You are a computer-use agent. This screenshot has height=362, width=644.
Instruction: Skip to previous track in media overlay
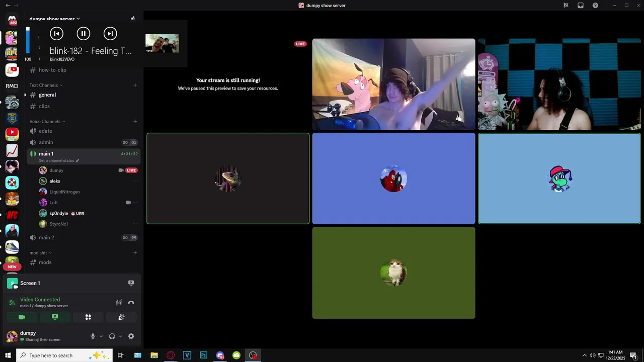tap(56, 34)
